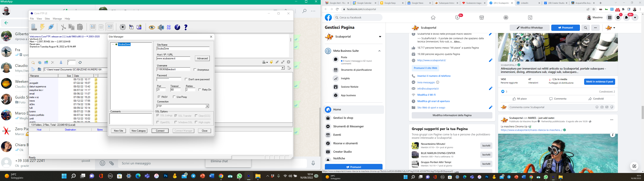Click the Cerca su Facebook search box
The image size is (644, 181).
pyautogui.click(x=358, y=17)
